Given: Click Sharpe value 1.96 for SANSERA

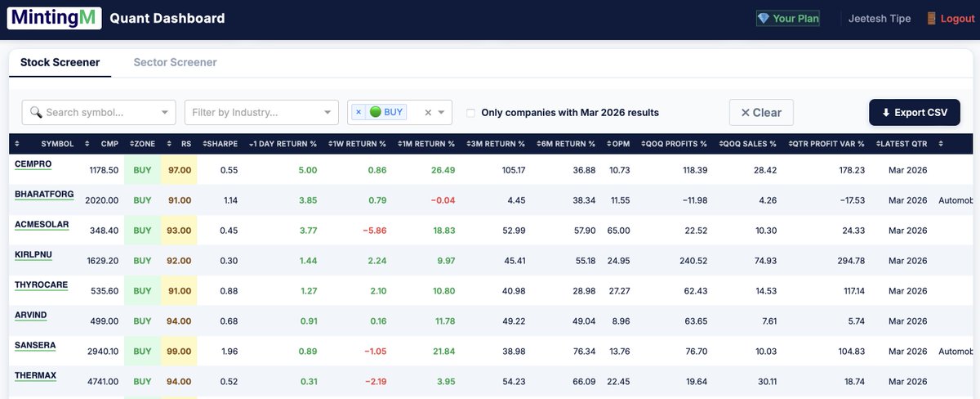Looking at the screenshot, I should (x=229, y=352).
